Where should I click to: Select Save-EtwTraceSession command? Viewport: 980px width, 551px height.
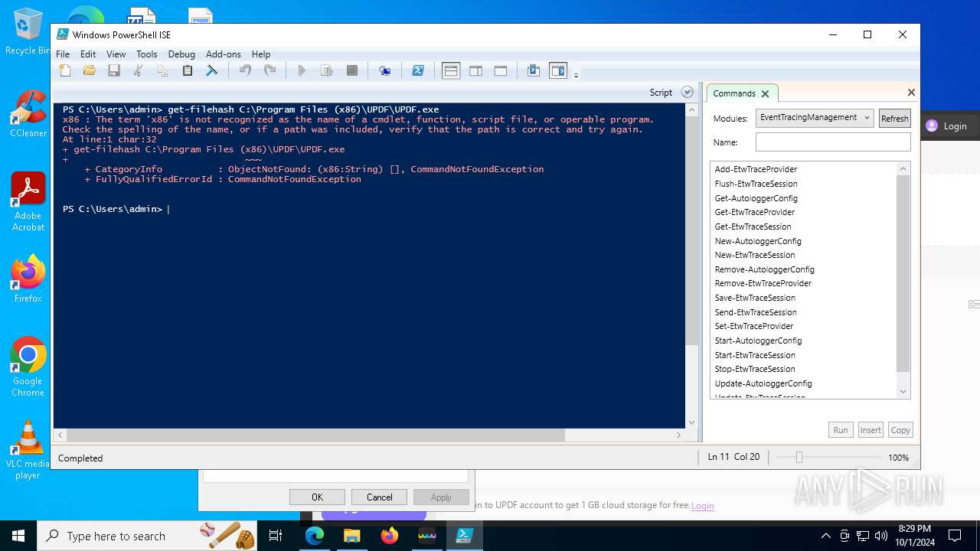tap(755, 298)
